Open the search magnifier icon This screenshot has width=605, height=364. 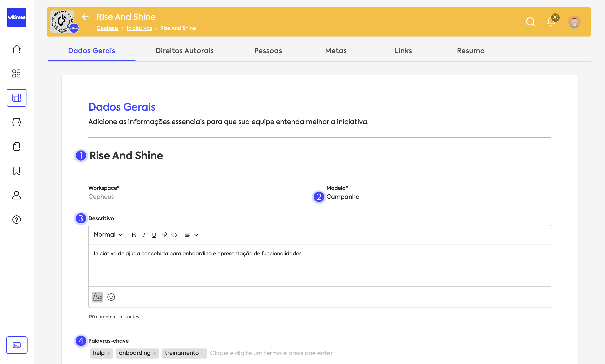(x=530, y=22)
